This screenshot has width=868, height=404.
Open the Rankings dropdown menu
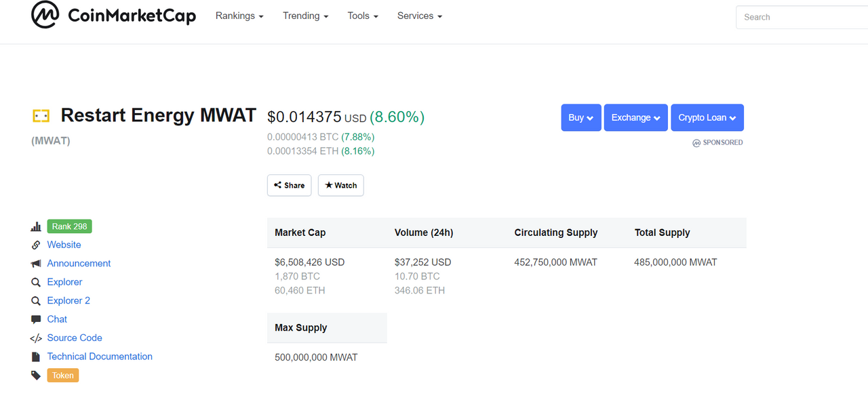coord(239,16)
